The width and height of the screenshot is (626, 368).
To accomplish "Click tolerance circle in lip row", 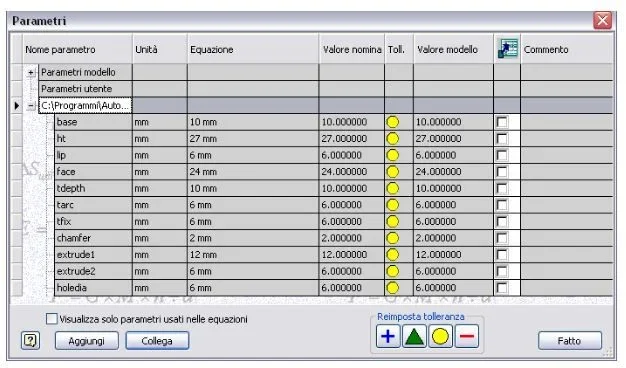I will tap(393, 155).
